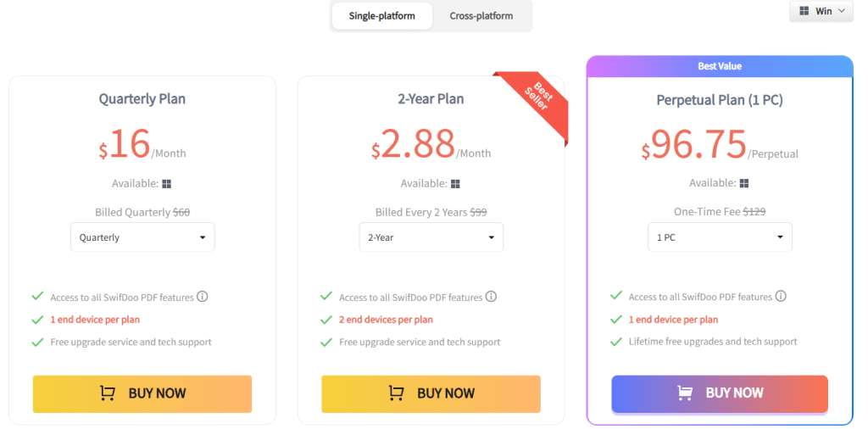
Task: Open the 2-Year billing period dropdown
Action: [x=431, y=237]
